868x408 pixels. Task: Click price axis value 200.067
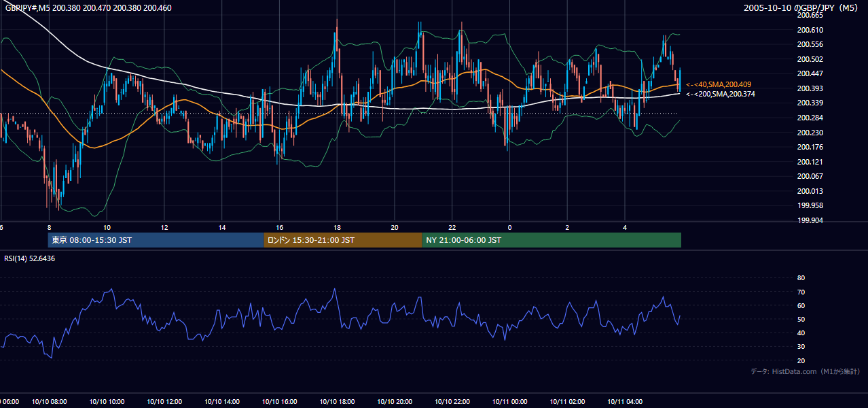coord(810,176)
